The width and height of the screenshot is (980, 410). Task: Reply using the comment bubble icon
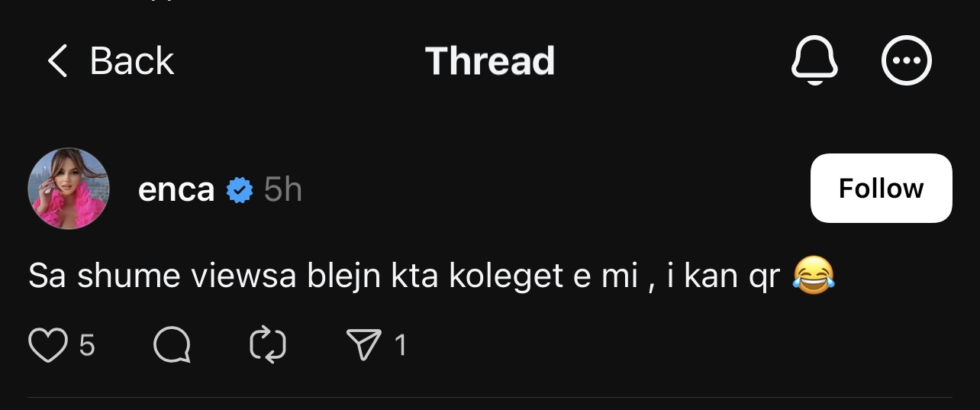pyautogui.click(x=172, y=346)
